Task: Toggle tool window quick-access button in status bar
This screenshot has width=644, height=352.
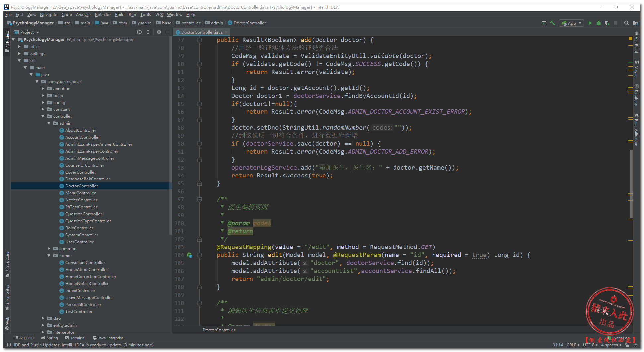Action: (9, 345)
